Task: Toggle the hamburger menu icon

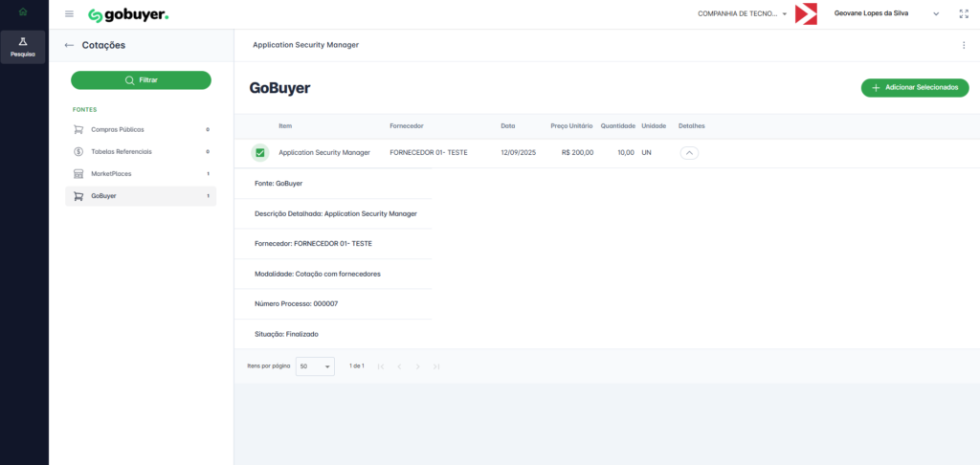Action: tap(69, 14)
